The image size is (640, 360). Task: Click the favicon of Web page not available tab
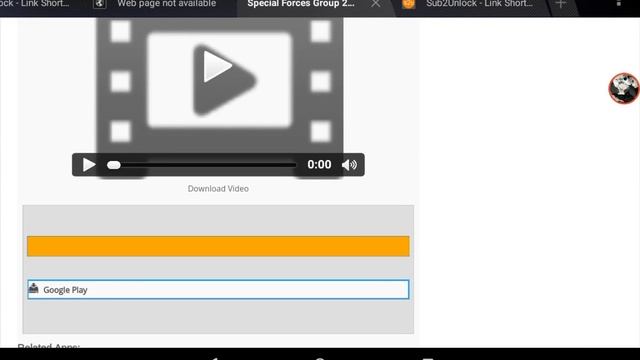(x=99, y=4)
